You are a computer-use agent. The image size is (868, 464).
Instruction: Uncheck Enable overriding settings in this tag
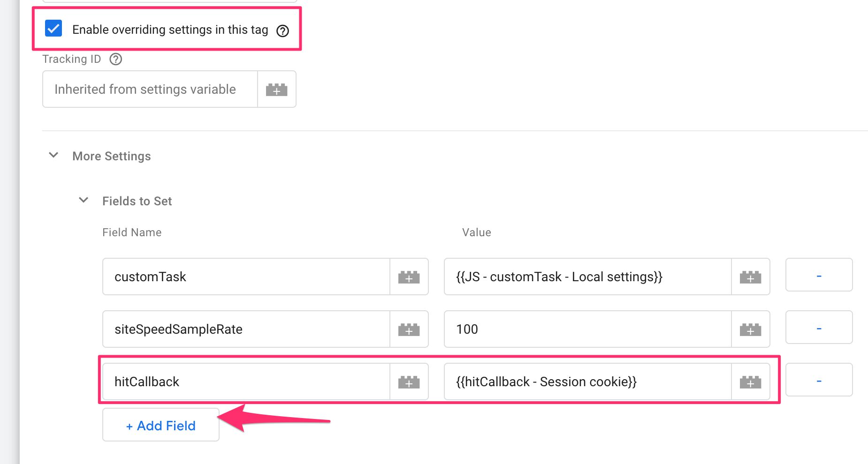coord(53,28)
